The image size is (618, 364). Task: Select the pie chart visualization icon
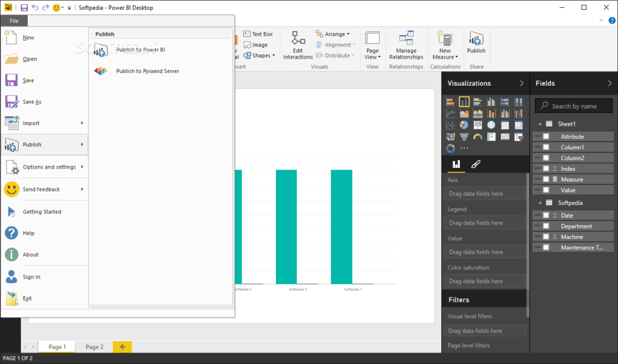click(464, 124)
